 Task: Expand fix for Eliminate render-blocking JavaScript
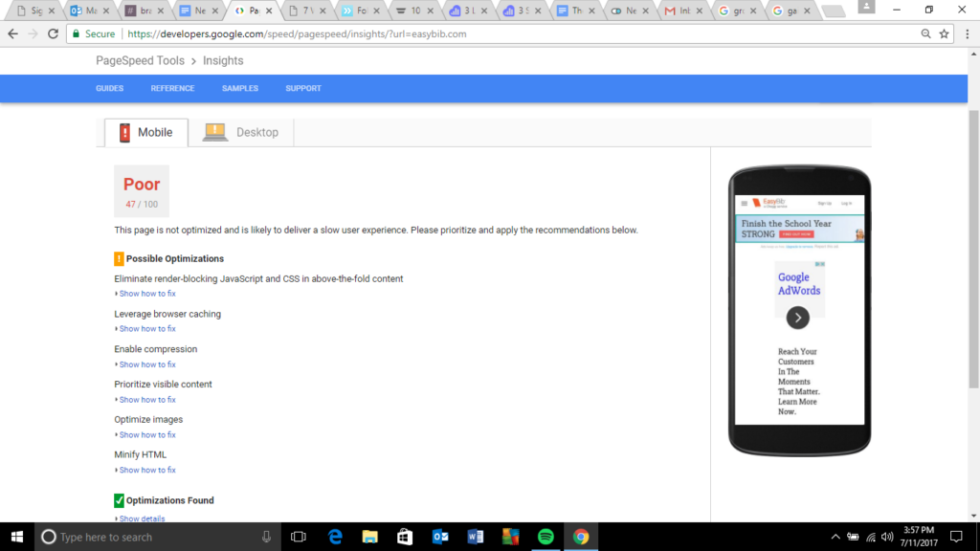[x=146, y=294]
